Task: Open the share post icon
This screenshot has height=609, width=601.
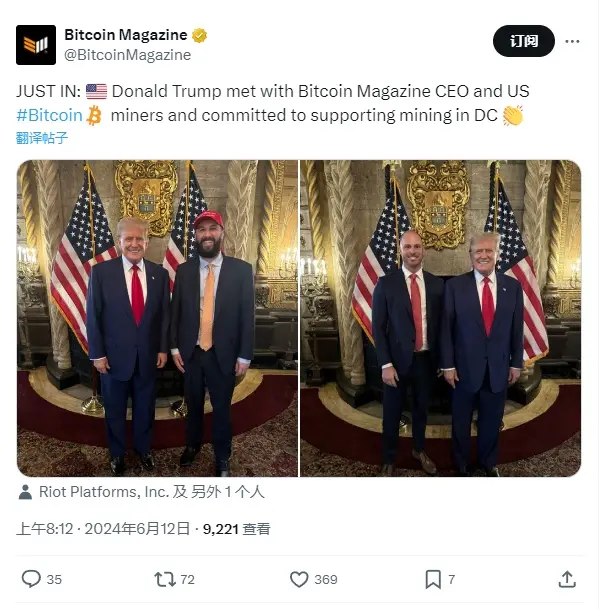Action: [567, 579]
